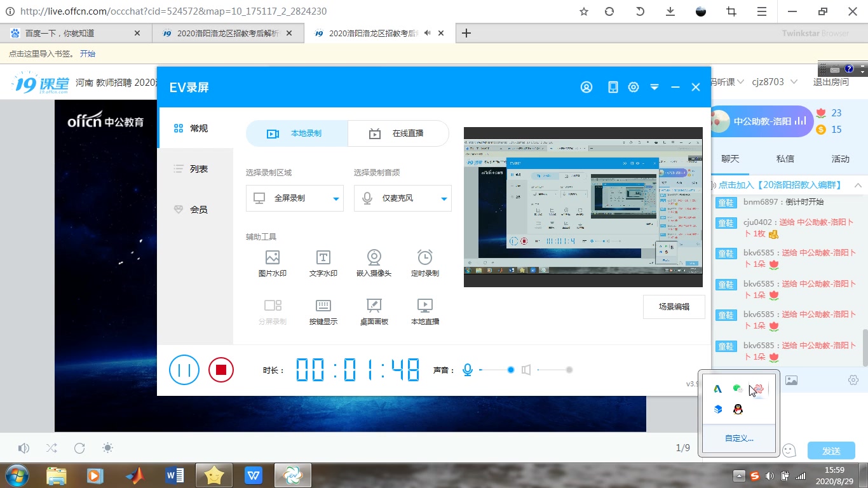The height and width of the screenshot is (488, 868).
Task: Open the 聊天 chat tab
Action: point(730,159)
